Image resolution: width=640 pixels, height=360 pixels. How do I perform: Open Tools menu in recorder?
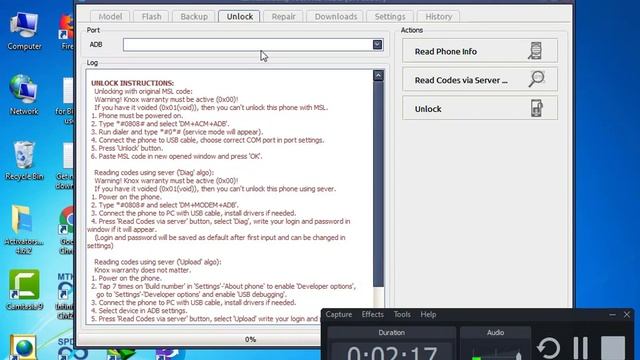402,314
